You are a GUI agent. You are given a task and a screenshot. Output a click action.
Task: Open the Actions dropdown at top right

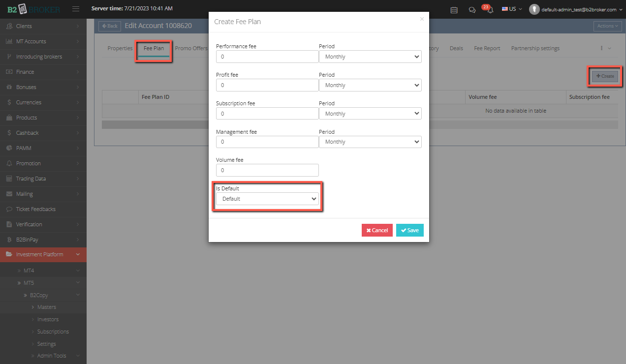point(607,26)
